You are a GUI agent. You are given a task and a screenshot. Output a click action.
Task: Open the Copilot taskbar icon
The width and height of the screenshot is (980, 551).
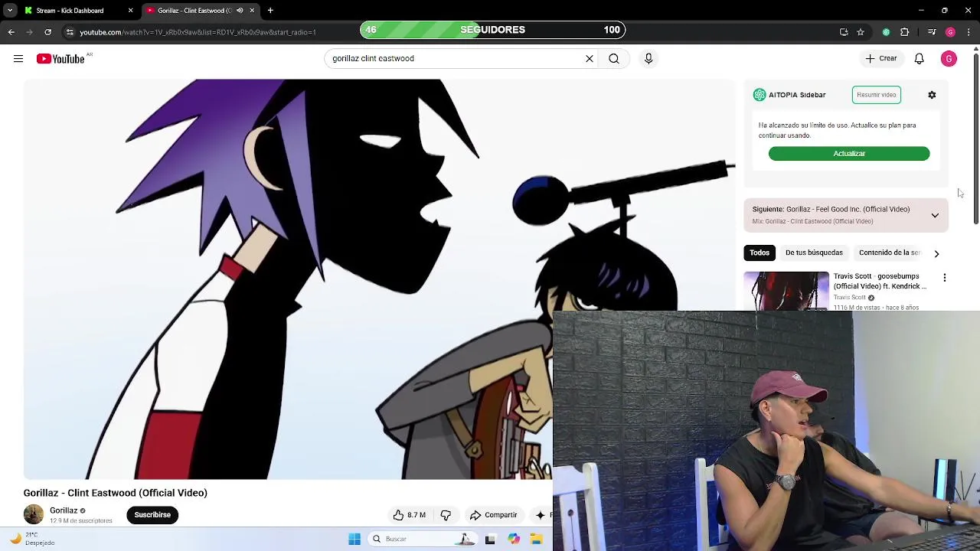pos(514,539)
